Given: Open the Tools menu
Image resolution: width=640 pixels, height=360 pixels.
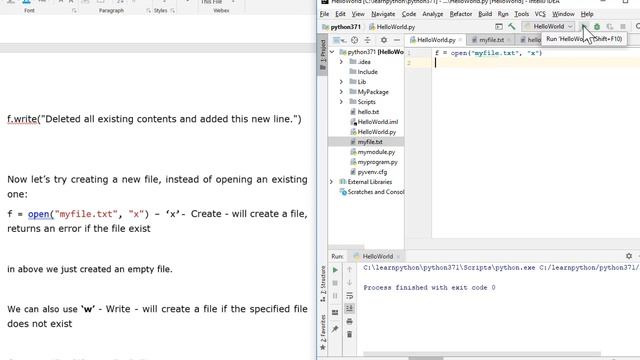Looking at the screenshot, I should pyautogui.click(x=521, y=14).
